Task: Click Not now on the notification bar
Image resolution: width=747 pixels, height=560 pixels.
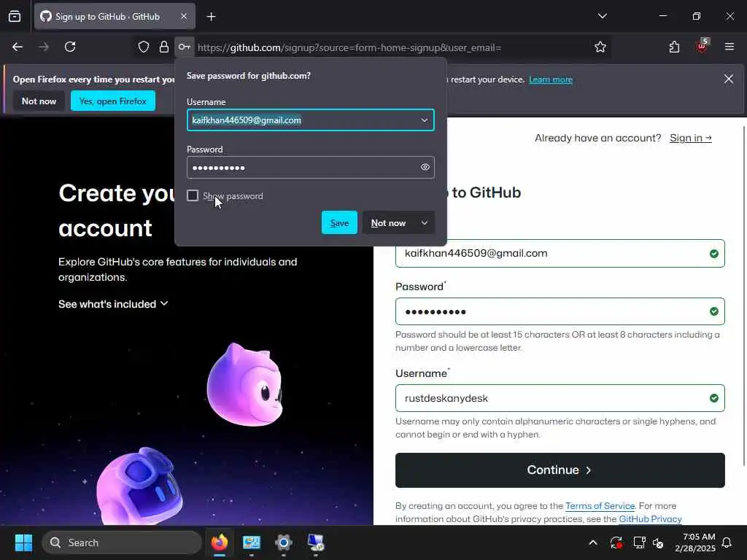Action: [39, 101]
